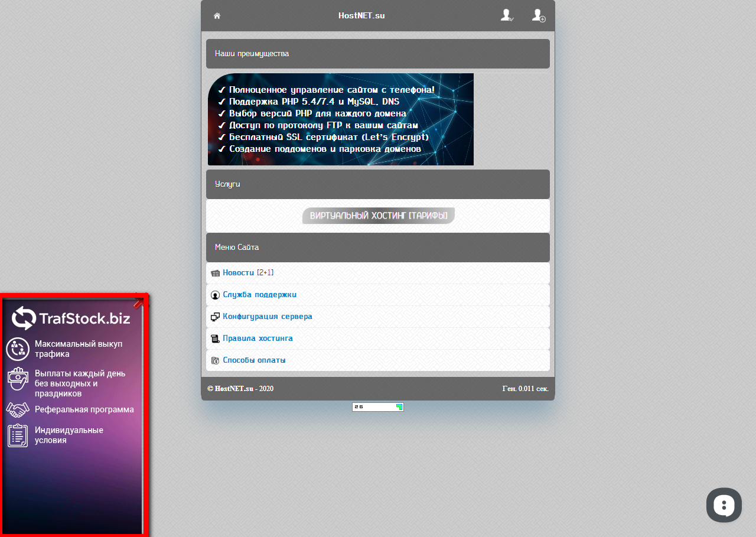
Task: Open the user login icon
Action: tap(506, 15)
